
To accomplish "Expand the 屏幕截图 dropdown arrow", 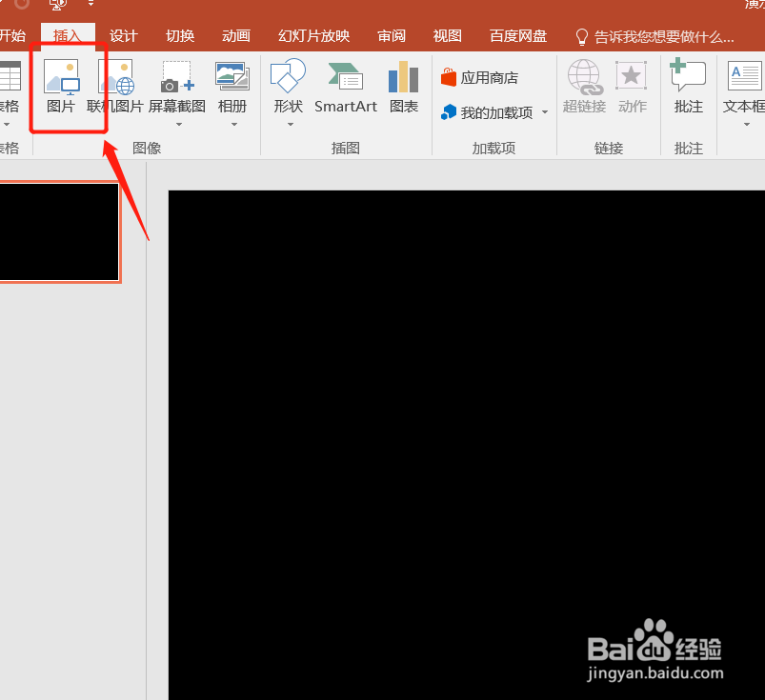I will tap(178, 125).
